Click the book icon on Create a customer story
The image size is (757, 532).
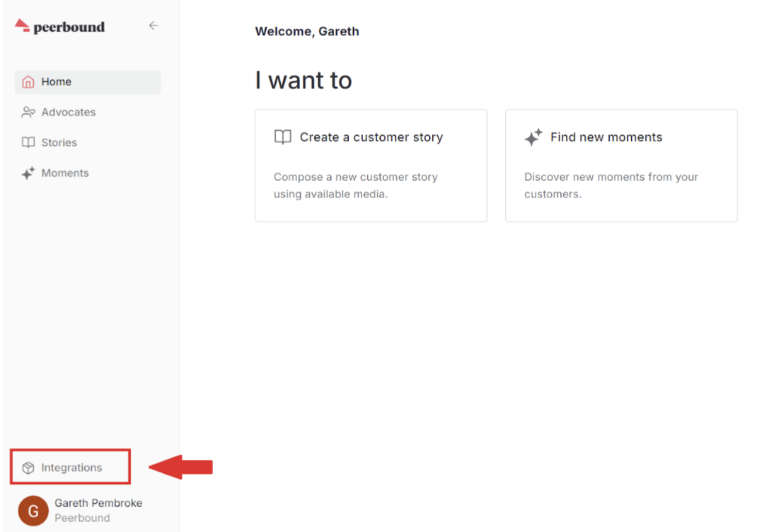[283, 137]
